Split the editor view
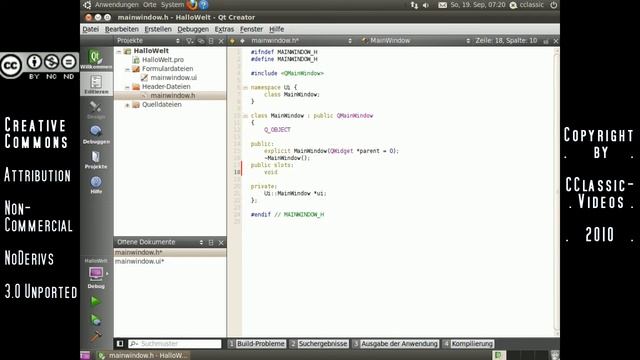The width and height of the screenshot is (640, 360). [x=546, y=41]
